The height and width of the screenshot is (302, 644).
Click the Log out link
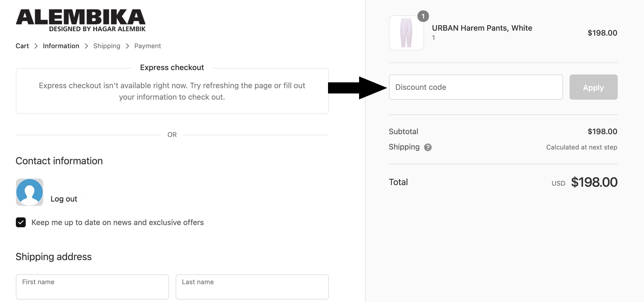point(64,199)
